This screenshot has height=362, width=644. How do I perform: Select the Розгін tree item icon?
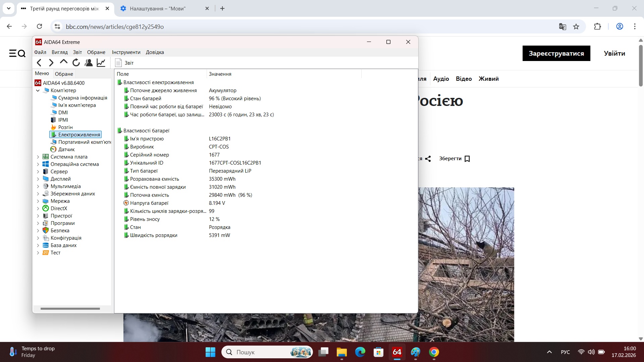54,127
